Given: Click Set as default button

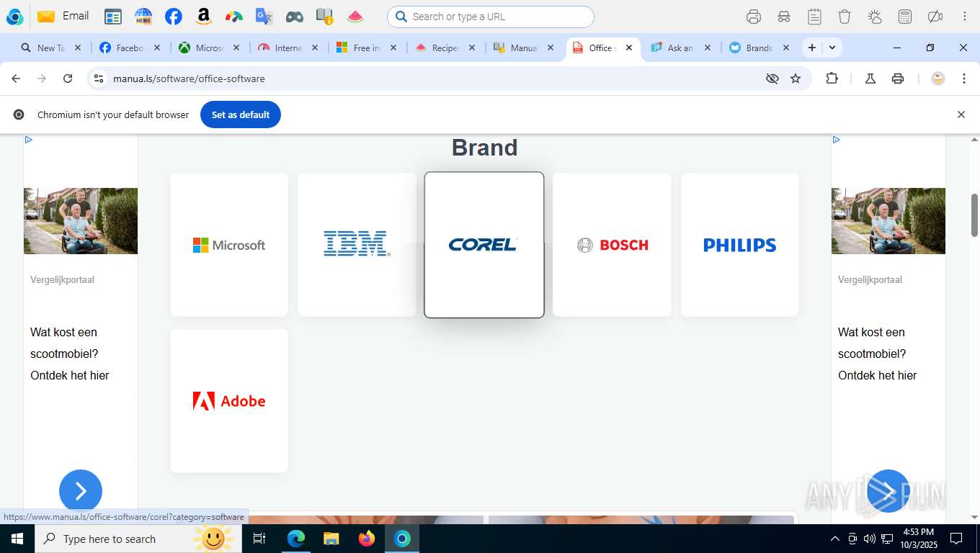Looking at the screenshot, I should tap(241, 114).
